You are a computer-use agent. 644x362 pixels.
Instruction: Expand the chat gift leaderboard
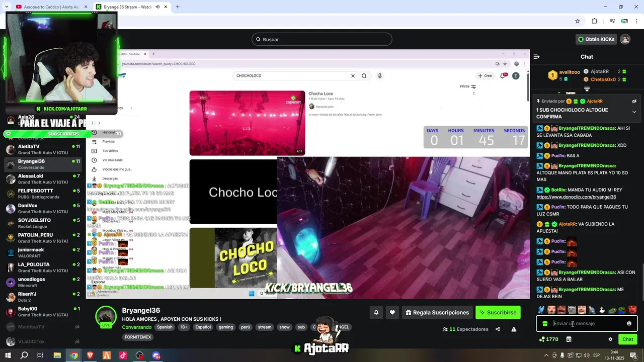click(x=587, y=89)
